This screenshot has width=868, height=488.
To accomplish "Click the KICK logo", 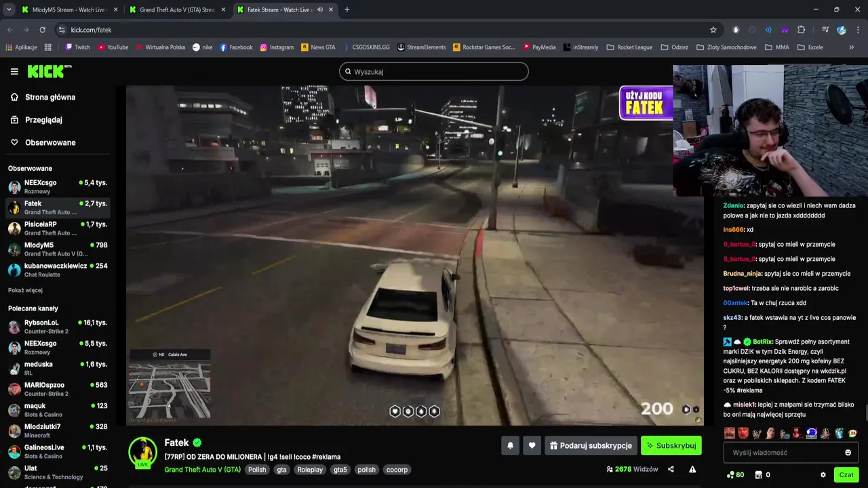I will (x=49, y=71).
